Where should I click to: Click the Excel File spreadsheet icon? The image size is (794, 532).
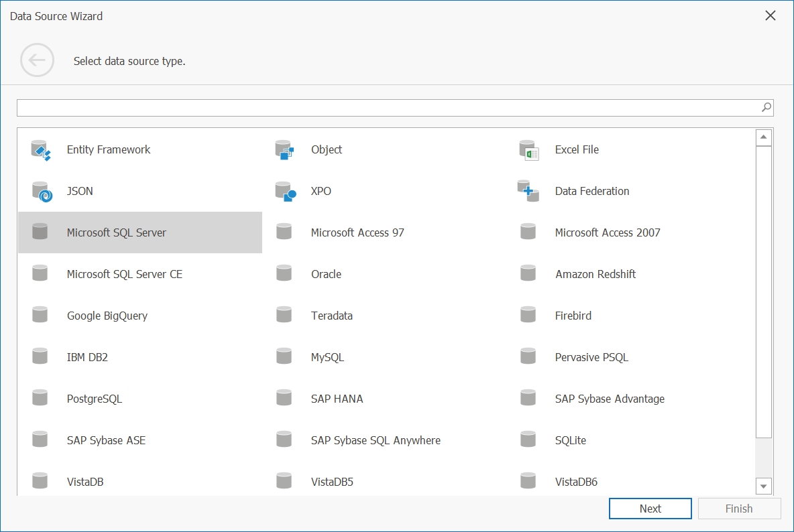pyautogui.click(x=528, y=150)
